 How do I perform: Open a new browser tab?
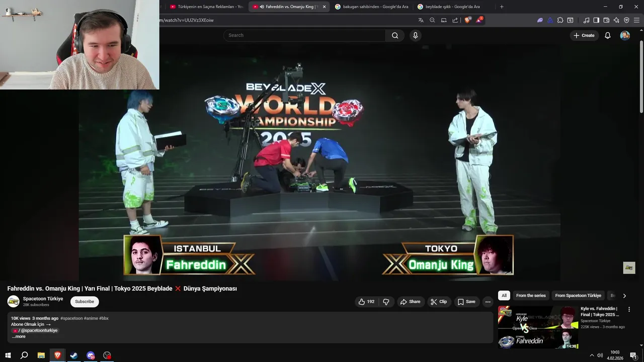pyautogui.click(x=502, y=7)
